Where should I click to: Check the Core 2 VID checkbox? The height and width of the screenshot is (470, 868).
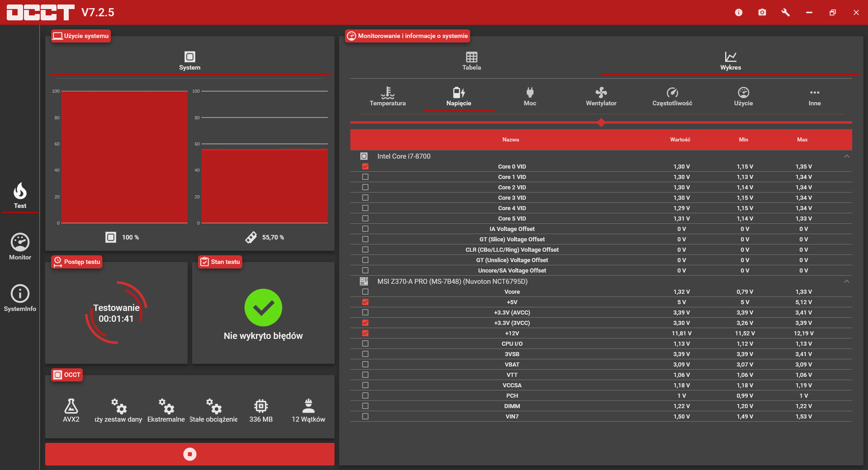365,187
